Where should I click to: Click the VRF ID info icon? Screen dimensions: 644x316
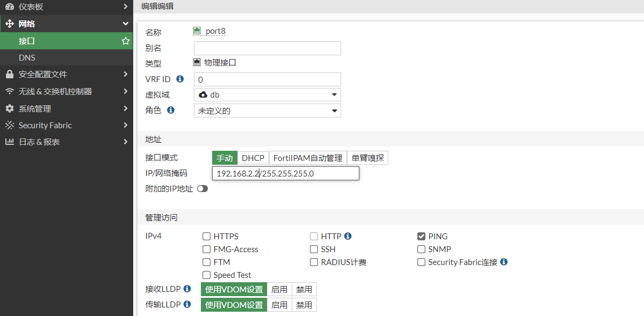click(x=180, y=79)
